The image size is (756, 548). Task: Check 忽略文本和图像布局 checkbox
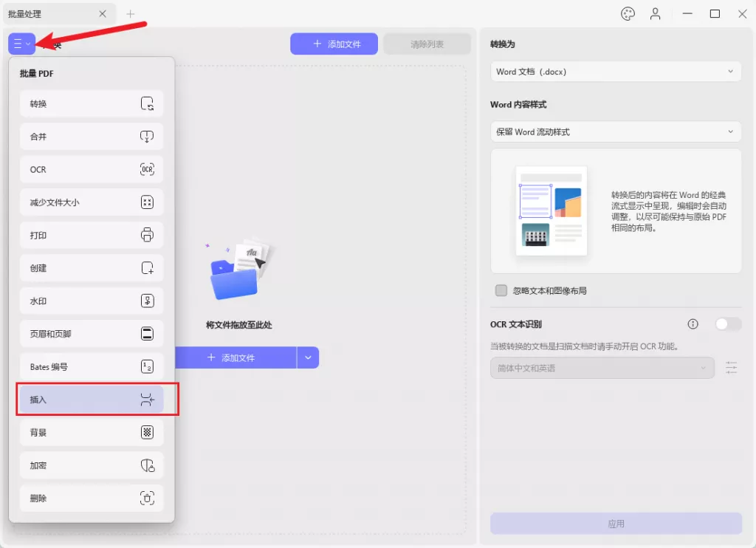[x=501, y=290]
